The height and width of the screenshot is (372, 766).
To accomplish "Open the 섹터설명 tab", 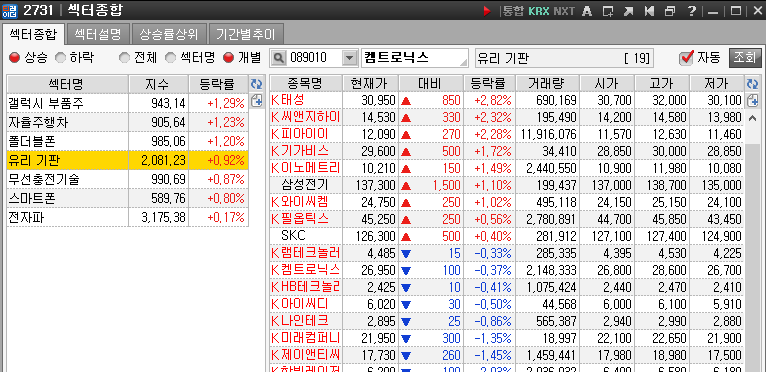I will click(x=98, y=35).
